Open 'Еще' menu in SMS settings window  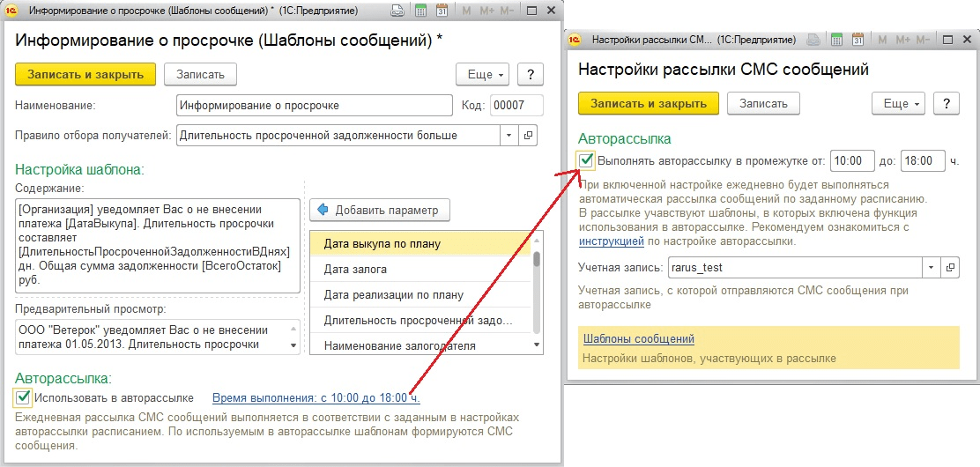pos(899,104)
